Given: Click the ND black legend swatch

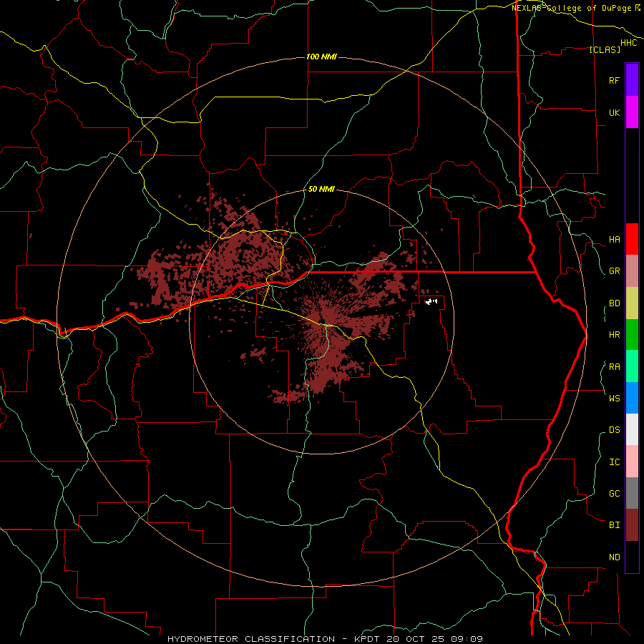Looking at the screenshot, I should pyautogui.click(x=632, y=557).
